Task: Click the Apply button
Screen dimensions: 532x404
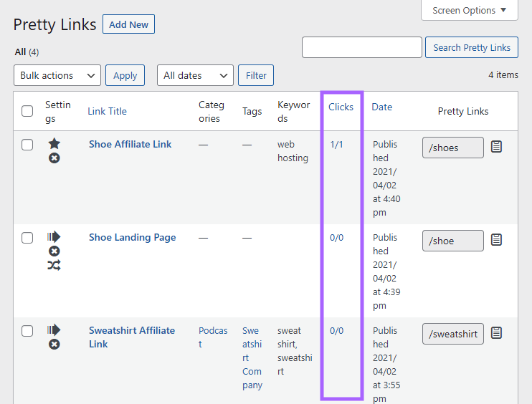Action: click(125, 75)
